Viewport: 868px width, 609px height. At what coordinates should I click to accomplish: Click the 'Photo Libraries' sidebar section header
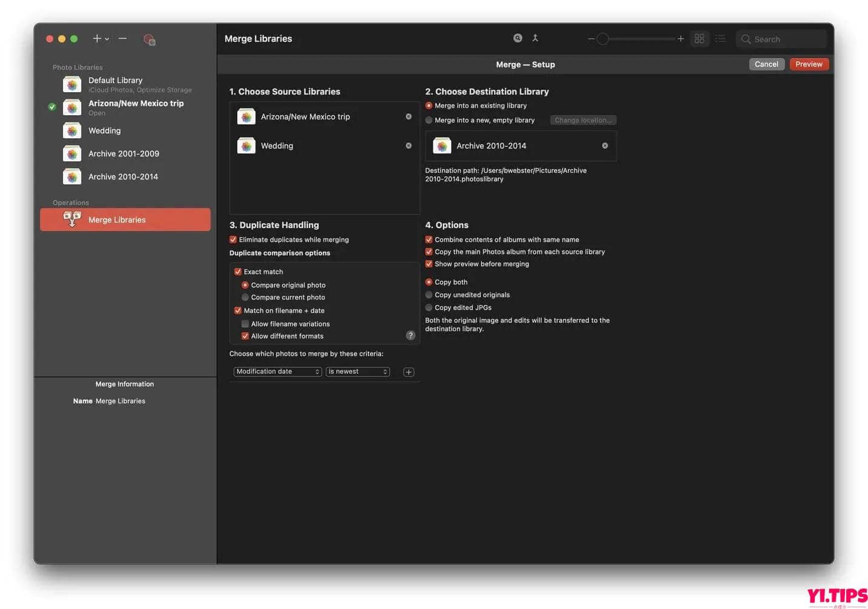[78, 67]
